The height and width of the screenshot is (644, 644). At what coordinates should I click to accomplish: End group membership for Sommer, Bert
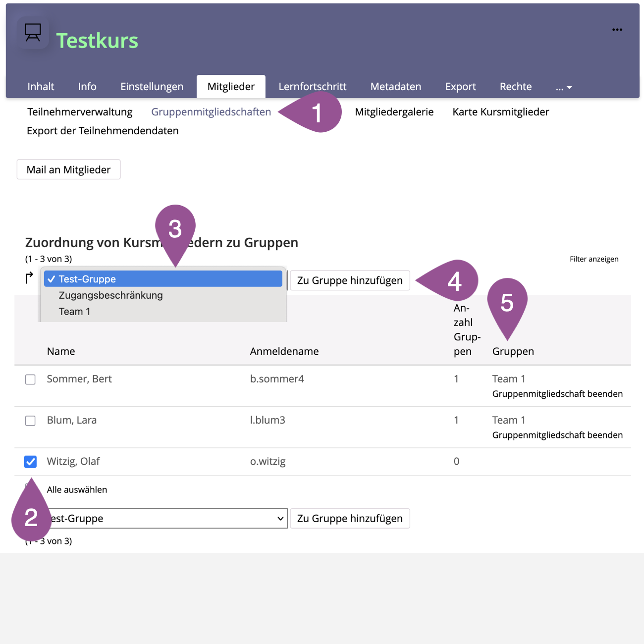[x=557, y=394]
